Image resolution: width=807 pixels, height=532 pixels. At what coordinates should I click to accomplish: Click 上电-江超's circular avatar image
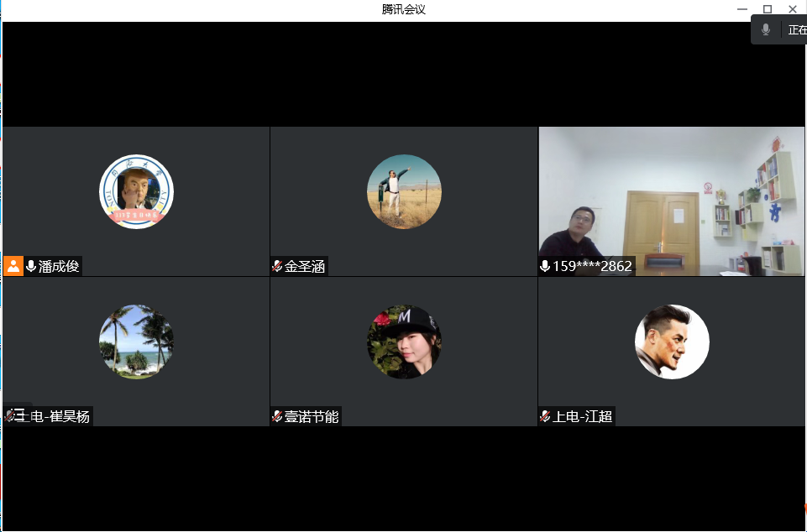click(x=671, y=342)
